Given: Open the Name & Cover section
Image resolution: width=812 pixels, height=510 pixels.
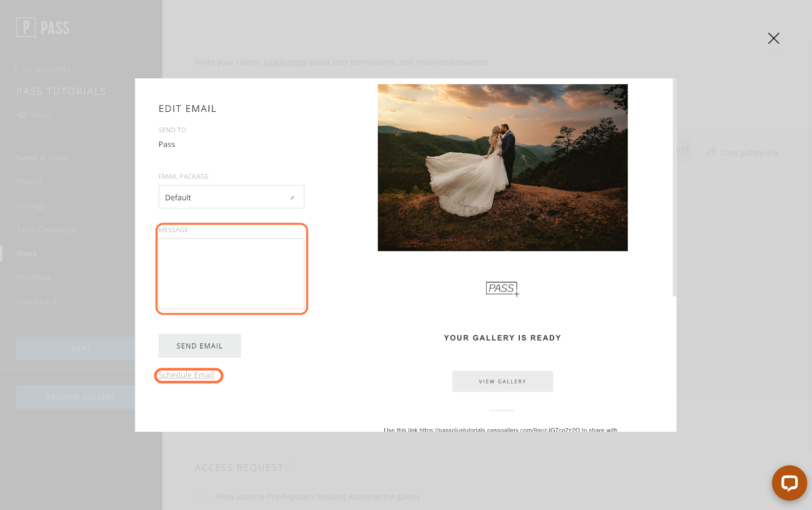Looking at the screenshot, I should coord(43,158).
